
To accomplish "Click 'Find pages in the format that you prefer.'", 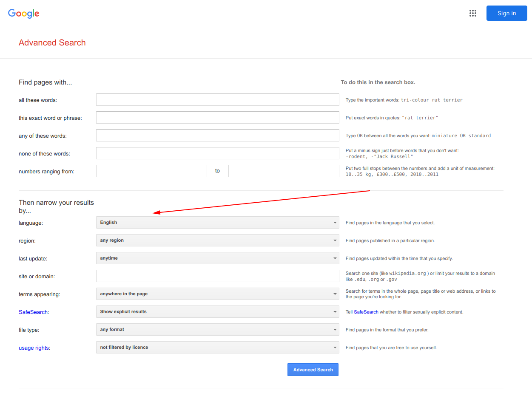I will coord(387,330).
